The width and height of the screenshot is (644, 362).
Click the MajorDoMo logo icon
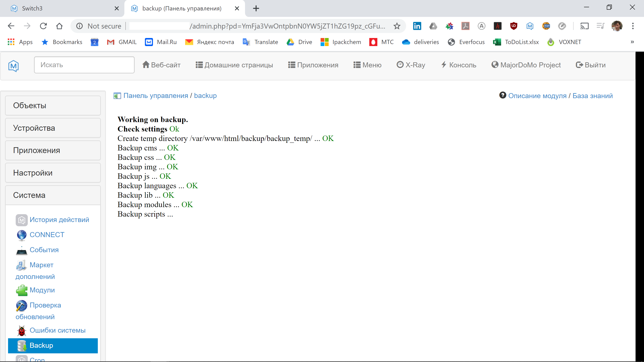(x=13, y=66)
